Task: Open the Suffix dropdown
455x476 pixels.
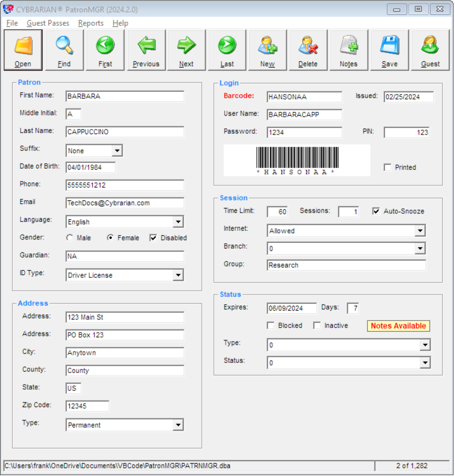Action: click(x=117, y=151)
